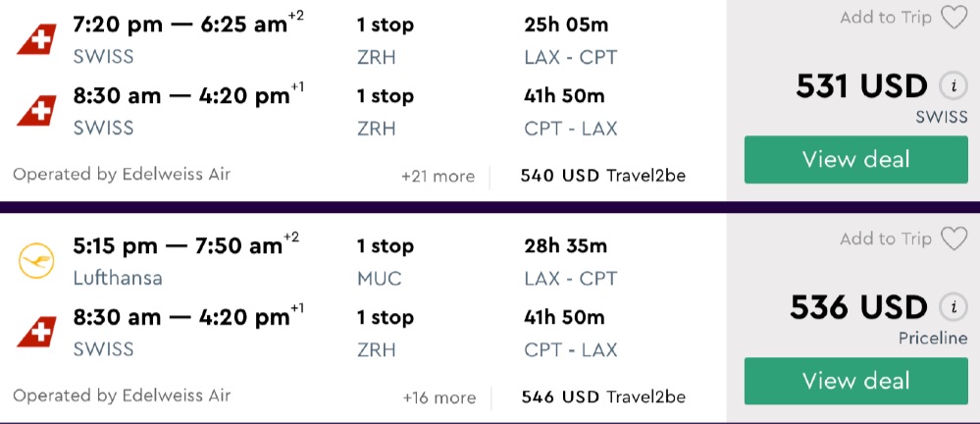This screenshot has height=424, width=980.
Task: Open price info icon beside 531 USD
Action: coord(950,86)
